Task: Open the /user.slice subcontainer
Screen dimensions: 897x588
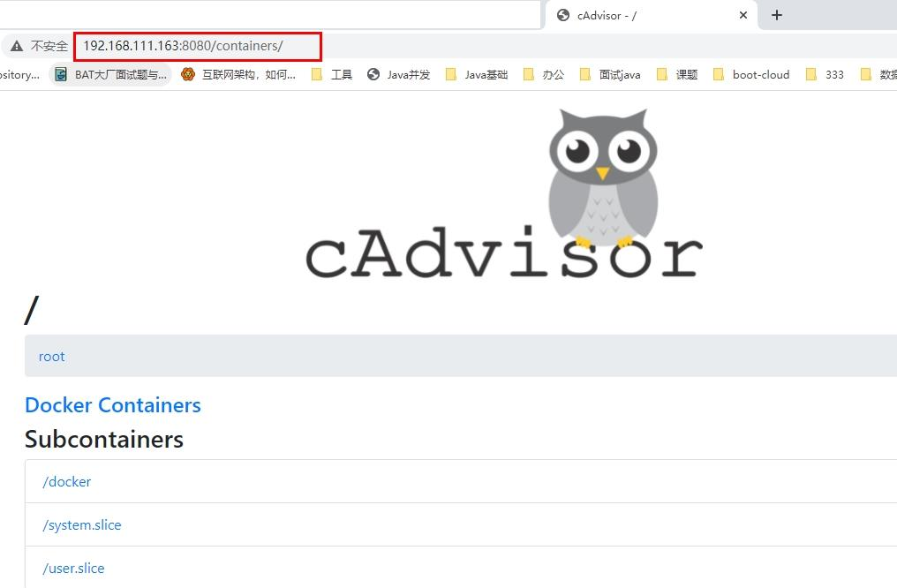Action: [x=74, y=568]
